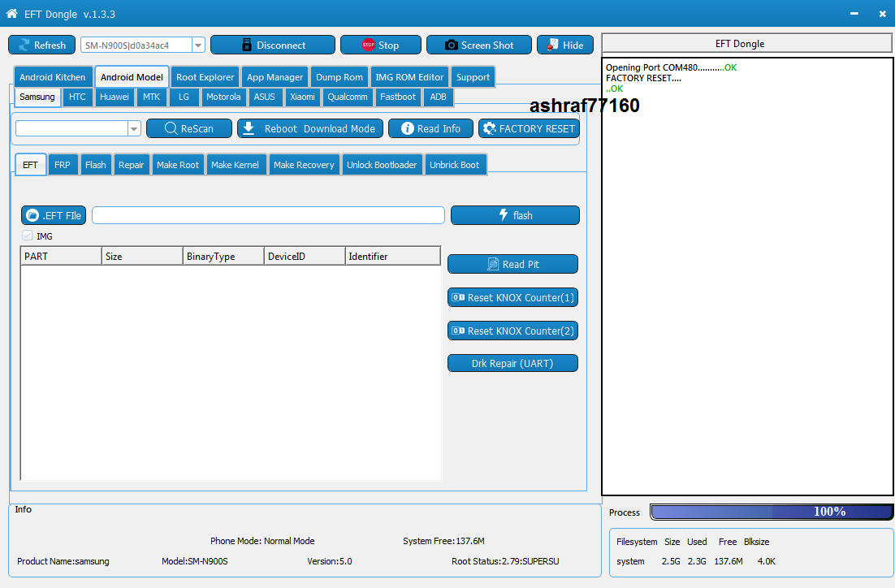Select the Xiaomi brand tab
The width and height of the screenshot is (895, 588).
click(302, 97)
